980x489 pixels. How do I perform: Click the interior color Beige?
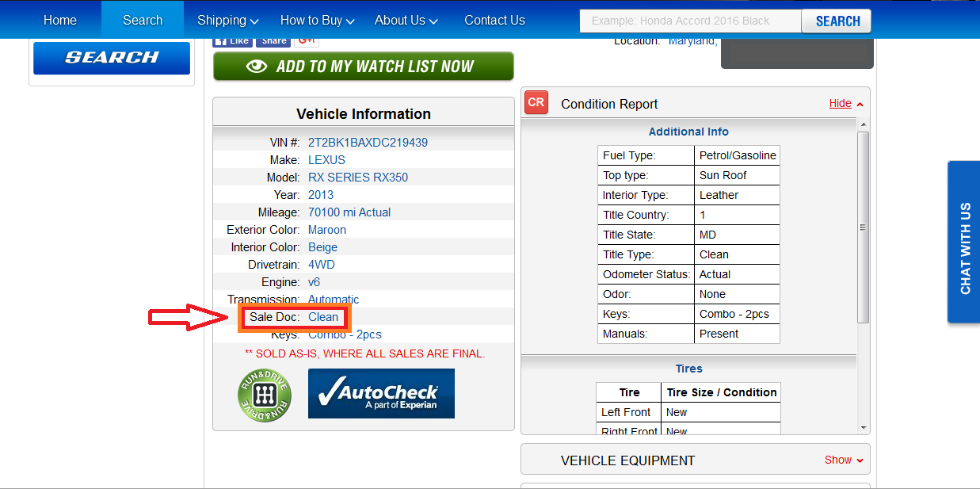coord(322,247)
